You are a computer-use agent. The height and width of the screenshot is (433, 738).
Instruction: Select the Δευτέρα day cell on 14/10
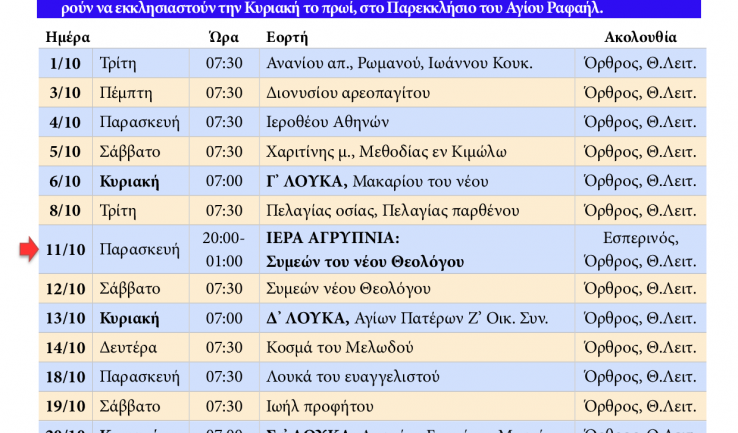coord(133,348)
